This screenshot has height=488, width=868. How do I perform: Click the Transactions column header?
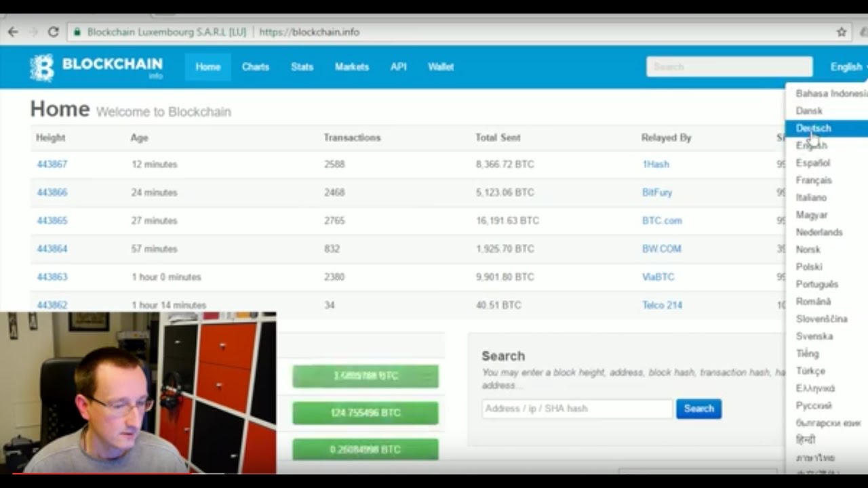353,138
